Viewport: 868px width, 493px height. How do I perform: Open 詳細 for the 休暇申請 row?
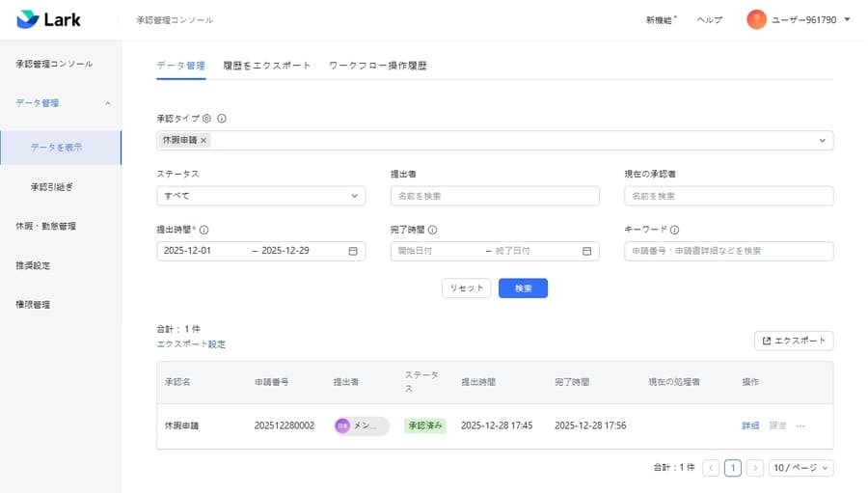[x=750, y=425]
